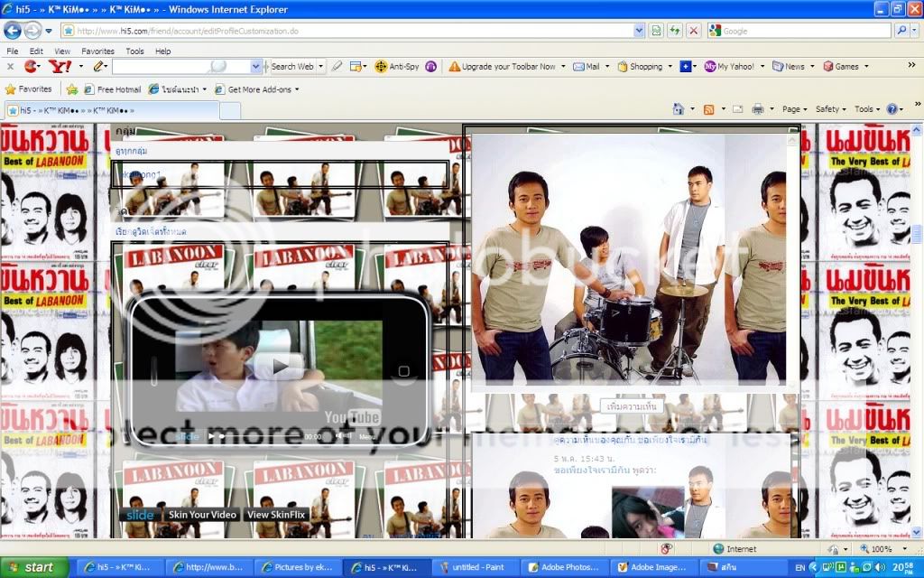The image size is (924, 578).
Task: Click the Yahoo! logo icon
Action: coord(60,67)
